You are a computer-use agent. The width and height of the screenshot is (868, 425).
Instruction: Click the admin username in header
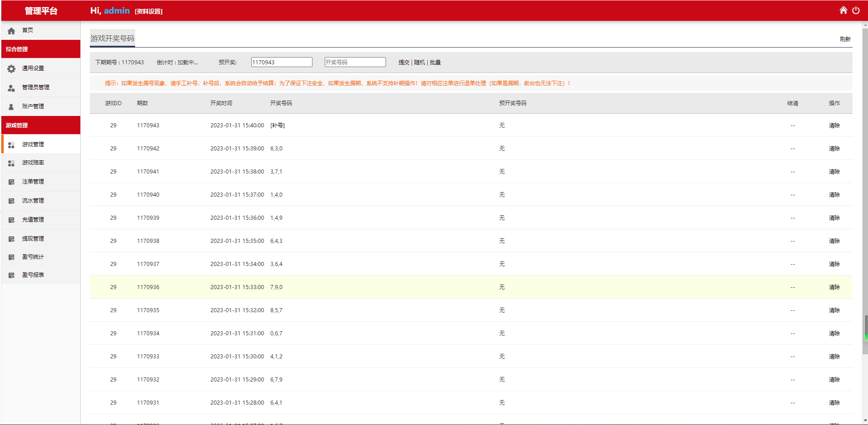coord(117,10)
